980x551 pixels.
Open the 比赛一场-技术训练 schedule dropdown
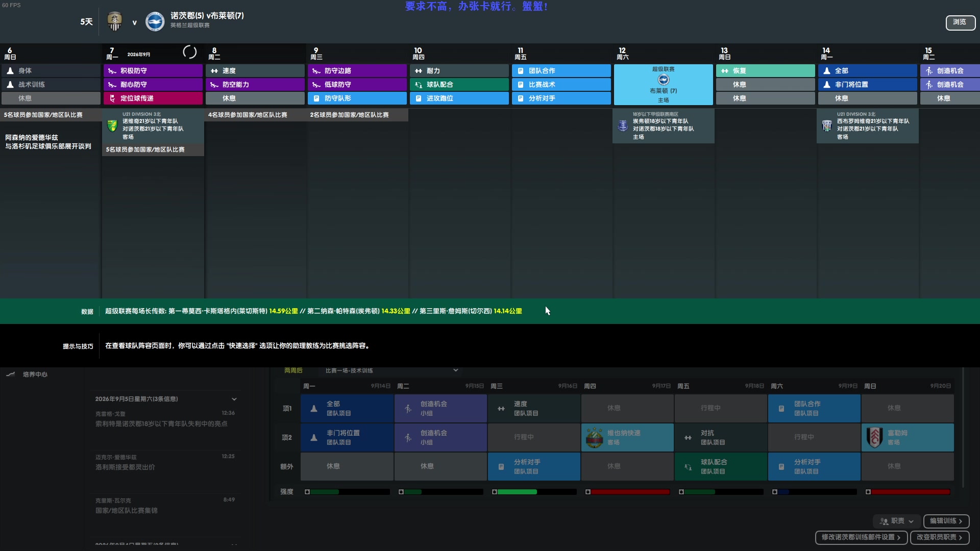click(x=392, y=370)
